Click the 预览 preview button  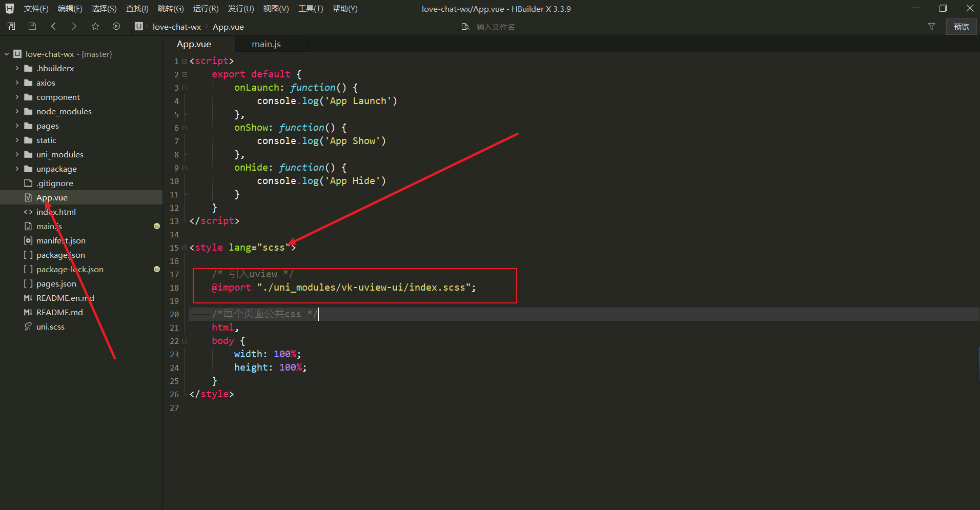(x=962, y=27)
